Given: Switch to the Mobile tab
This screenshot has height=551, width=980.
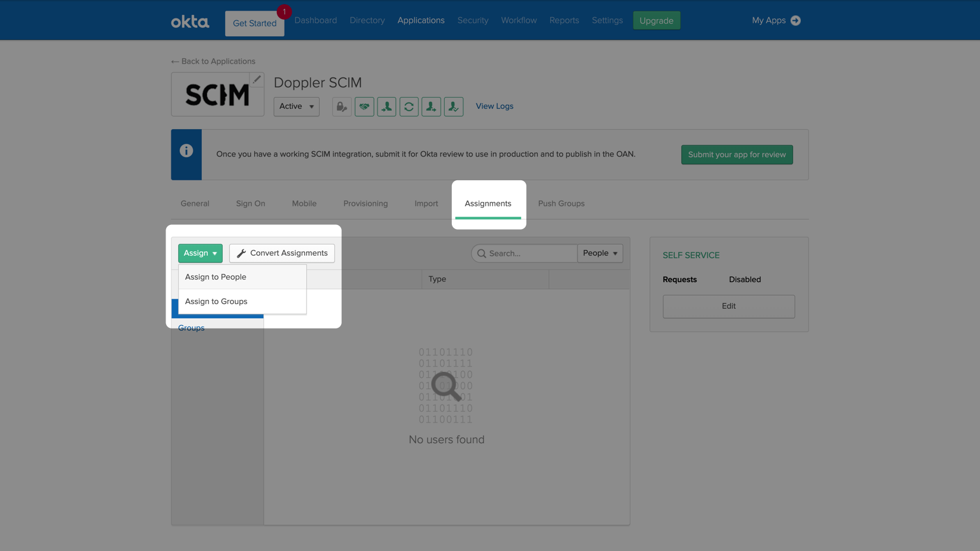Looking at the screenshot, I should 304,204.
